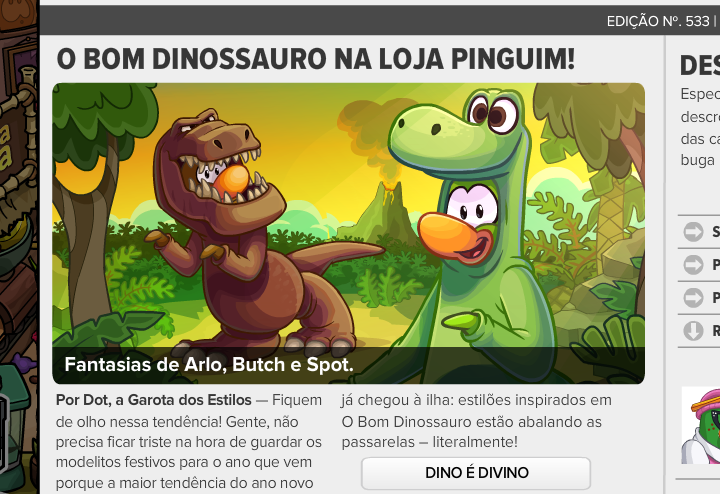Click the byline Por Dot, a Garota dos Estilos

[x=153, y=400]
